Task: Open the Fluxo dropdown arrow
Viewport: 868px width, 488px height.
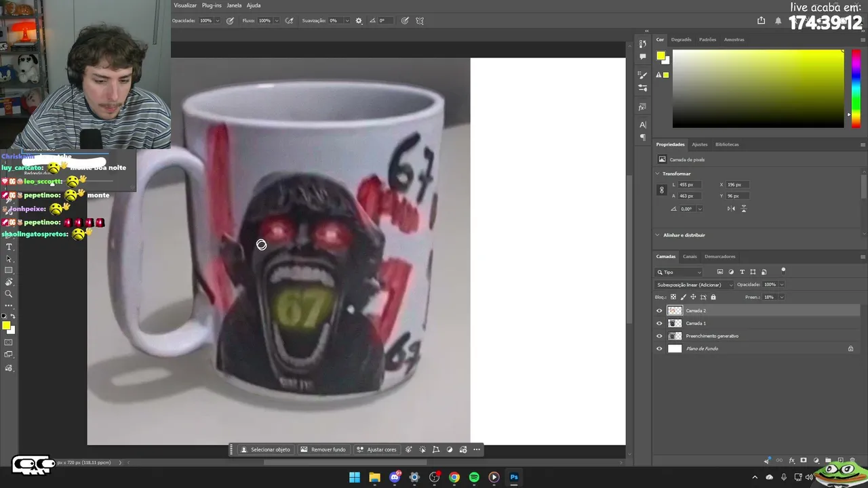Action: coord(277,20)
